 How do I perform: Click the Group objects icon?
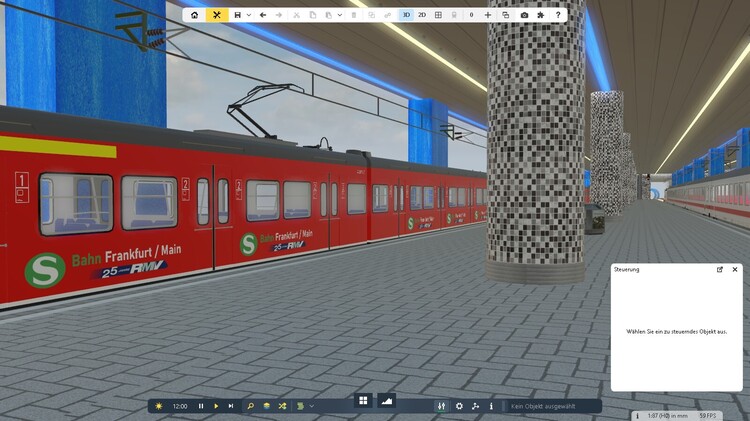[x=372, y=15]
